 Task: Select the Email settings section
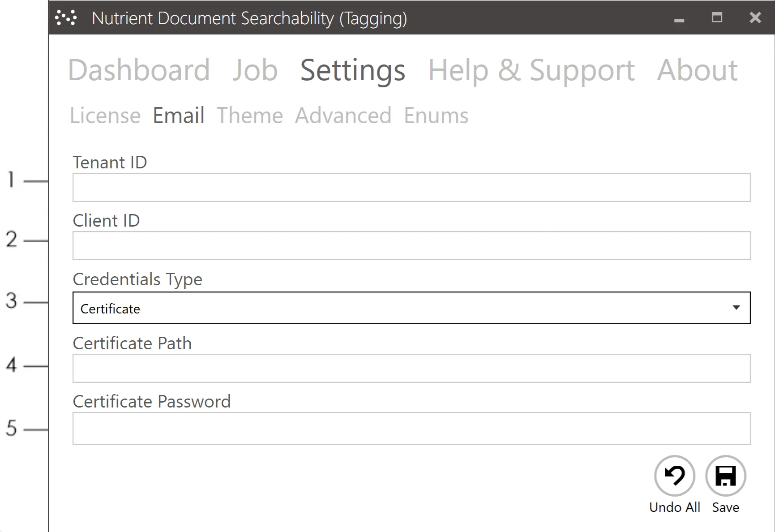click(178, 116)
